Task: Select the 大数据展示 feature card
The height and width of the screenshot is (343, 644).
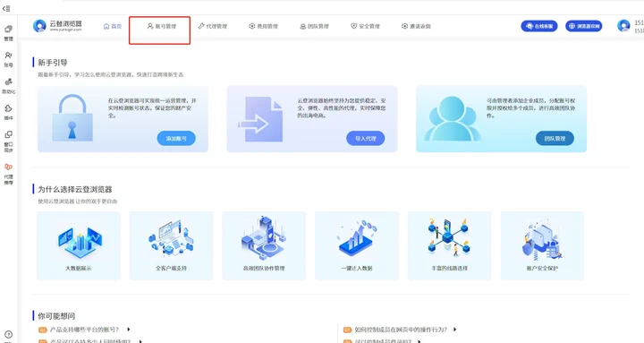Action: pos(79,245)
